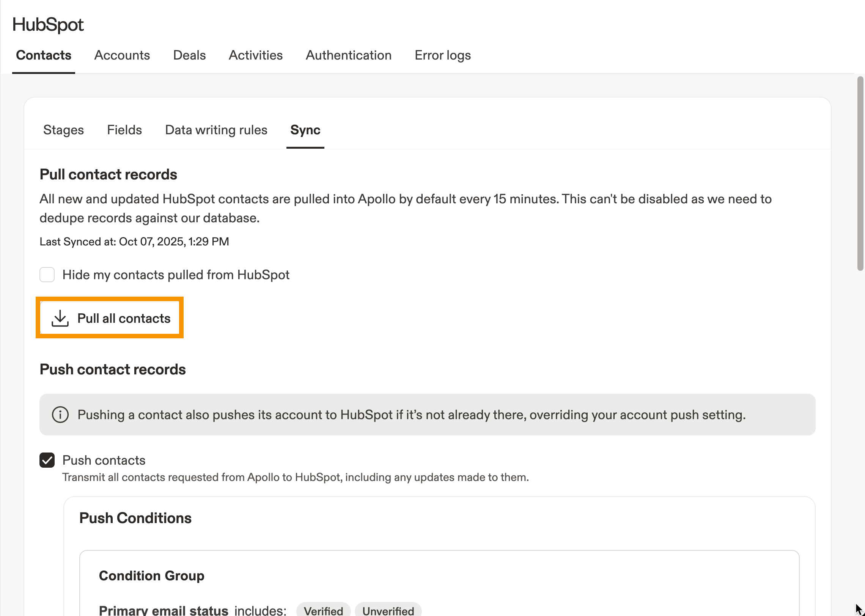
Task: Switch to the Deals tab
Action: [x=189, y=55]
